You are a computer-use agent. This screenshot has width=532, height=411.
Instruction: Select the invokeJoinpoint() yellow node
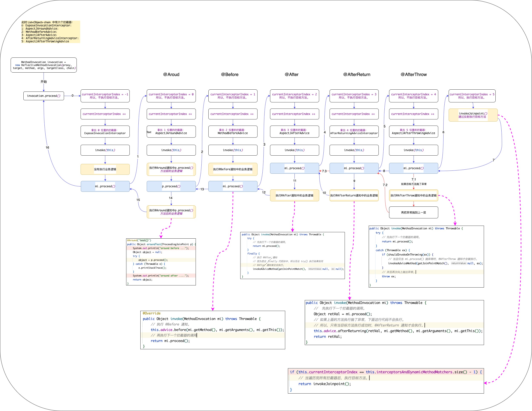(x=473, y=115)
